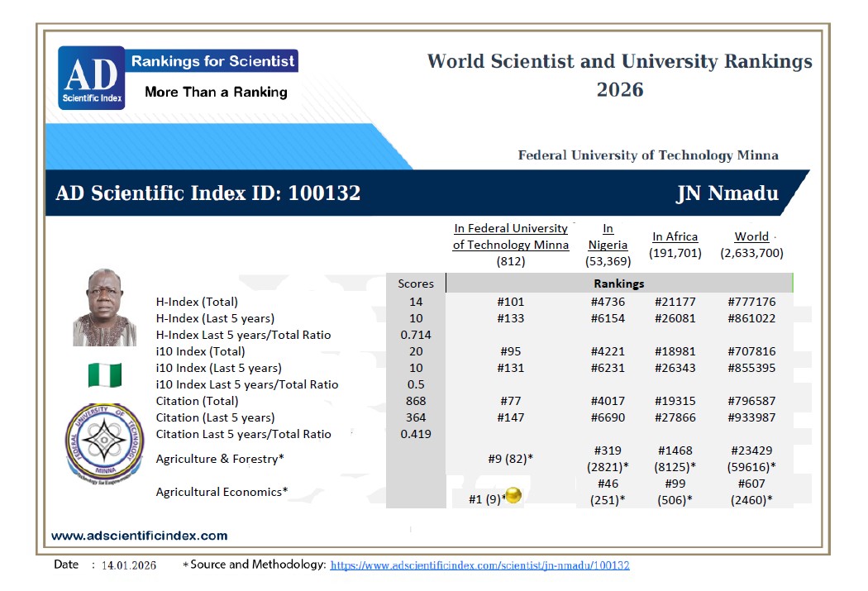Open the adscientificindex.com/scientist/jn-nmadu source link
Viewport: 868px width, 591px height.
tap(479, 565)
